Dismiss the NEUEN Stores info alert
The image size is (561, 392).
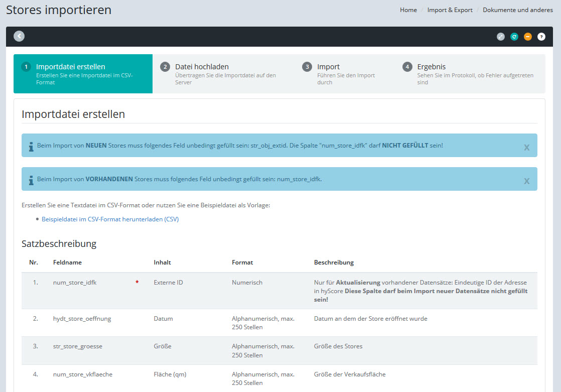(526, 147)
